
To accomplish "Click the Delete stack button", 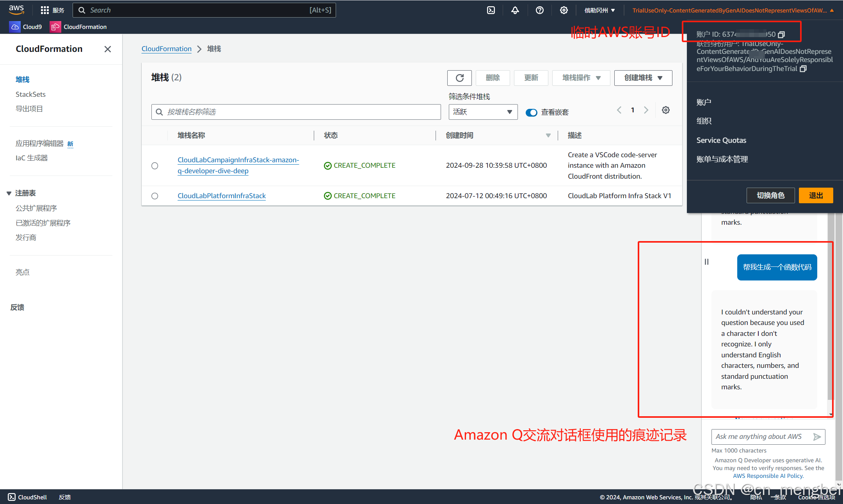I will [x=493, y=78].
